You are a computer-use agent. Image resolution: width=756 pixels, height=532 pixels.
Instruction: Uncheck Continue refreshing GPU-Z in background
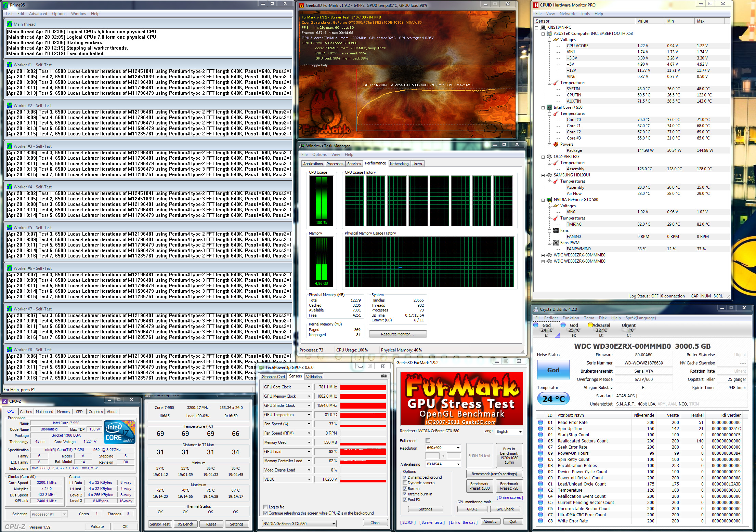coord(266,513)
